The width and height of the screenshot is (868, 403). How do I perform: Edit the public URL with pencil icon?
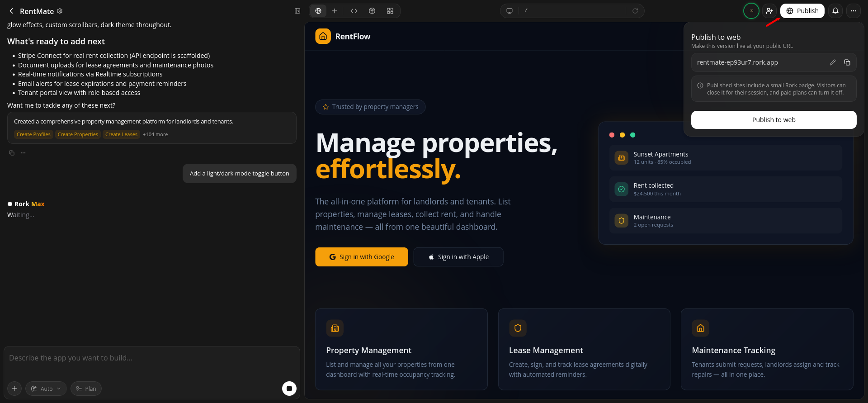pos(833,62)
